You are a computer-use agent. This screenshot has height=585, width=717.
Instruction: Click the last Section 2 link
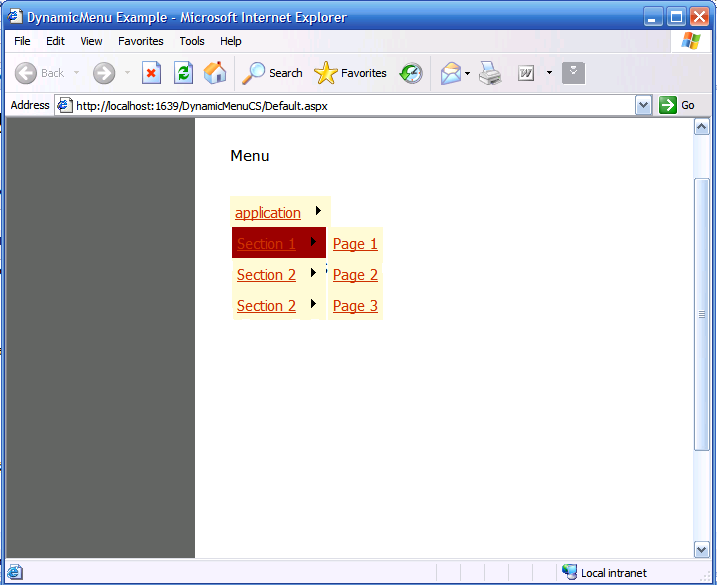pos(266,306)
